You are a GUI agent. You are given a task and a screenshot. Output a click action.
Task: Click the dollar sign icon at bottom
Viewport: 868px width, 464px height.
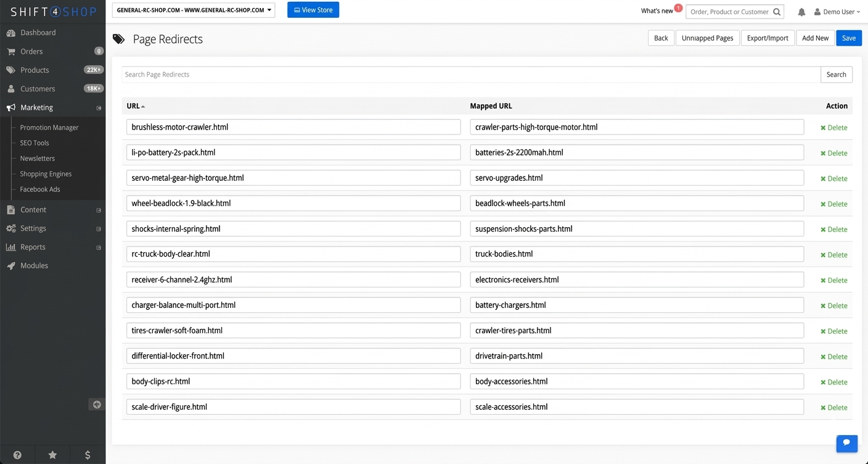coord(87,455)
